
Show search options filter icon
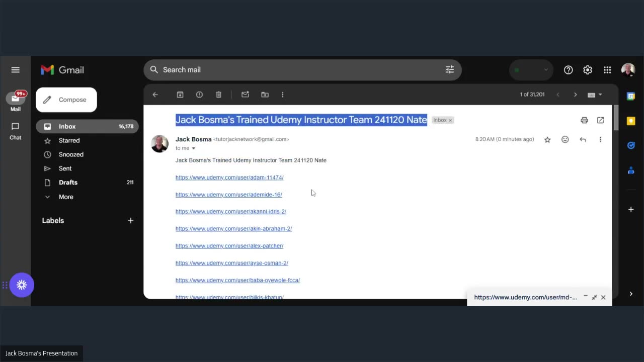pyautogui.click(x=450, y=70)
